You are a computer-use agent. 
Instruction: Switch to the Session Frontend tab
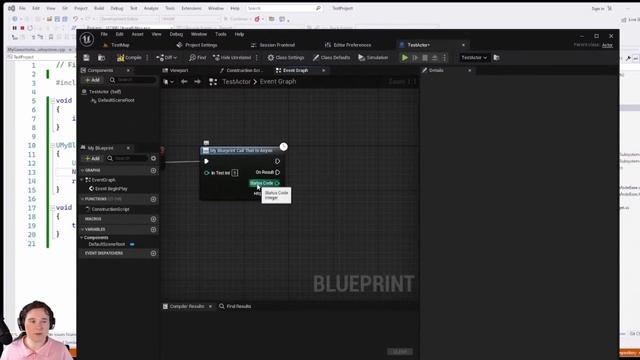(x=273, y=45)
